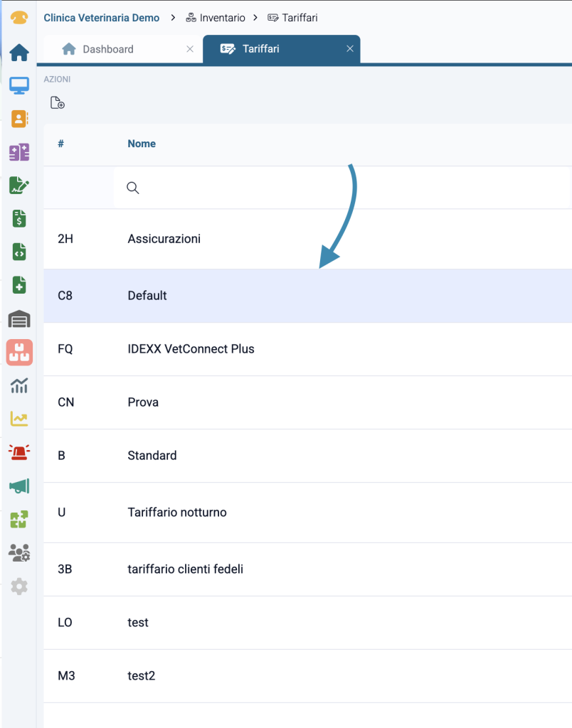This screenshot has width=572, height=728.
Task: Sort by the Nome column header
Action: pos(142,144)
